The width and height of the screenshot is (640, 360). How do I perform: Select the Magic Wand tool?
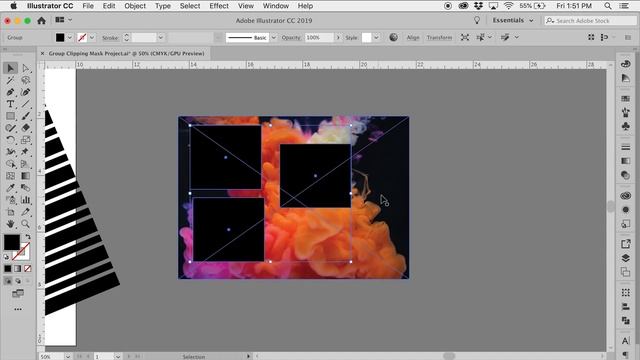coord(11,80)
